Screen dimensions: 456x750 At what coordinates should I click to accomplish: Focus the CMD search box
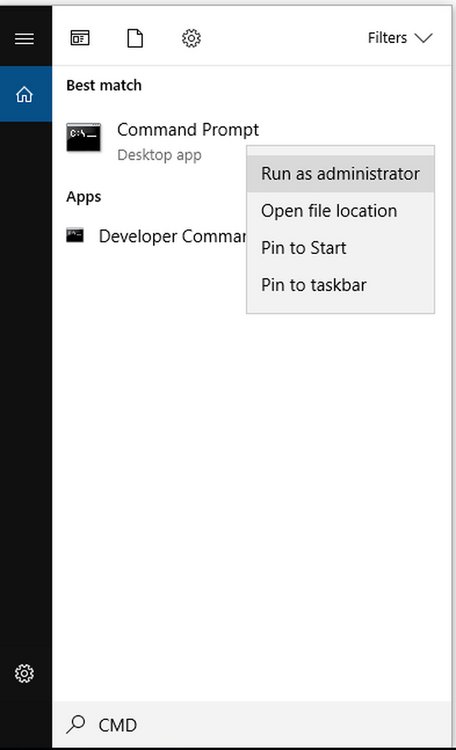(252, 725)
